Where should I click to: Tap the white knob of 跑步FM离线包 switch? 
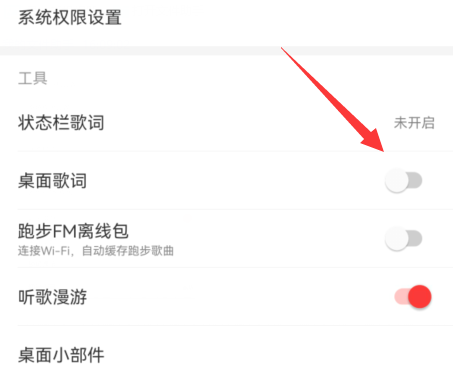click(x=397, y=239)
